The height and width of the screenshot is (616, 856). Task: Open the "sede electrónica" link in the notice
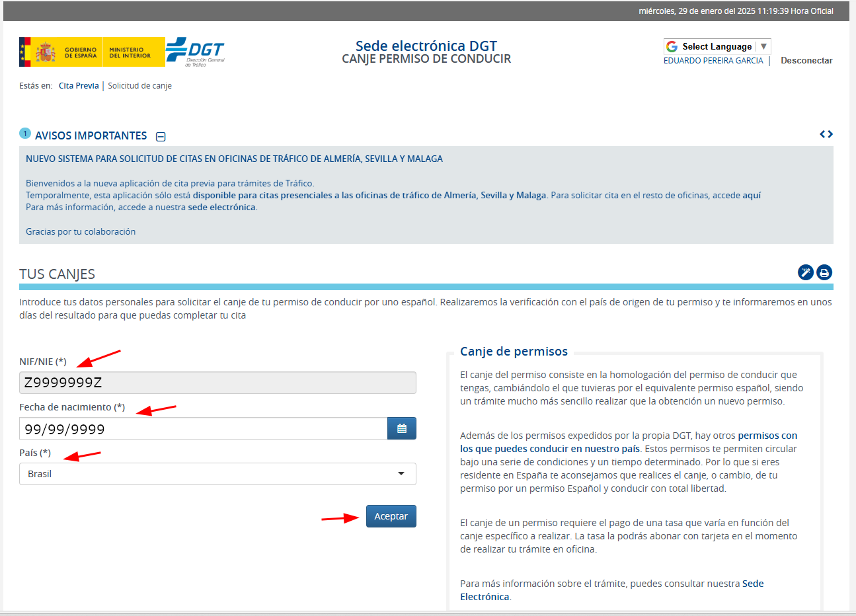(x=221, y=208)
